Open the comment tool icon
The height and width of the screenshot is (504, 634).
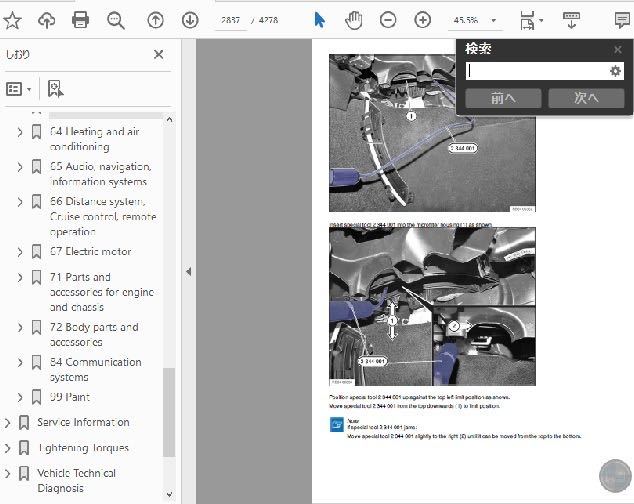(x=622, y=20)
